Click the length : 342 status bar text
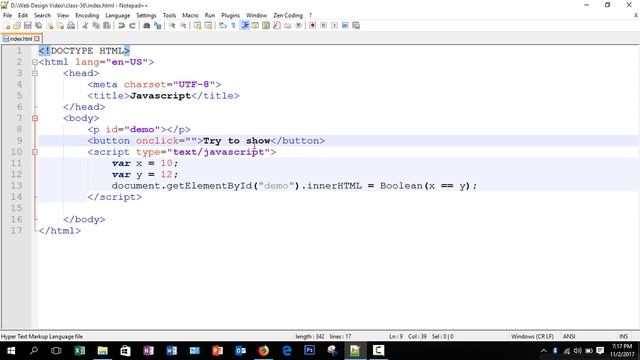 [x=309, y=337]
